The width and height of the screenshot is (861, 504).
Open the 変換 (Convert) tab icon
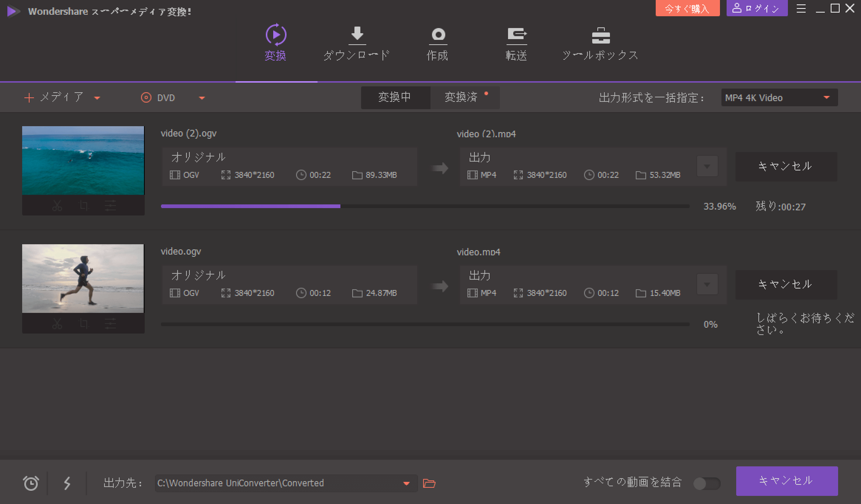(276, 35)
